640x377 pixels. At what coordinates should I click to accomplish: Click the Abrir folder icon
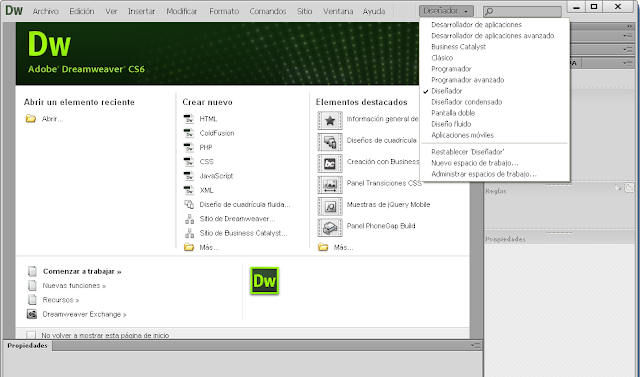pyautogui.click(x=31, y=119)
